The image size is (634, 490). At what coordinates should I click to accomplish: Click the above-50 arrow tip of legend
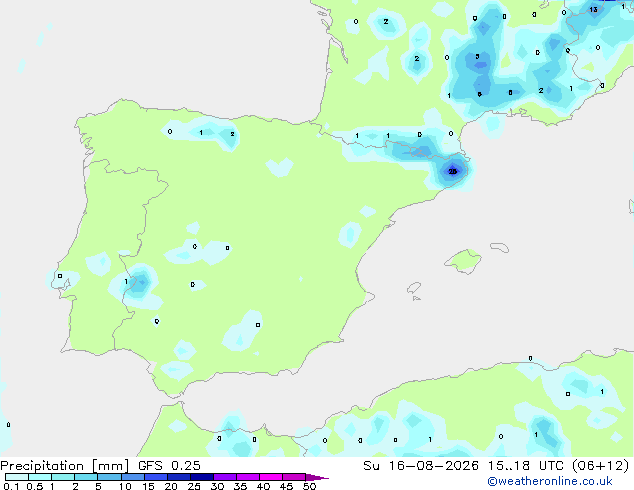(x=317, y=477)
